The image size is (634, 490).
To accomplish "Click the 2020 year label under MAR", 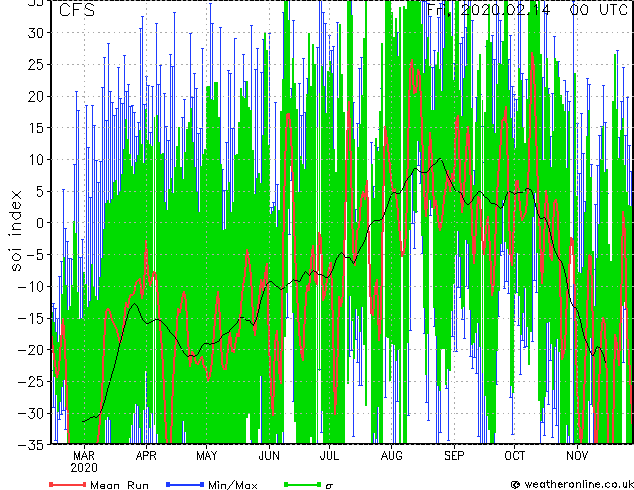I will pyautogui.click(x=84, y=468).
